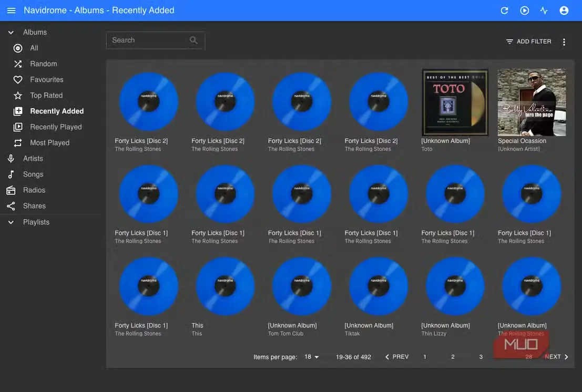Open the album disc titled This
The width and height of the screenshot is (582, 392).
[226, 286]
